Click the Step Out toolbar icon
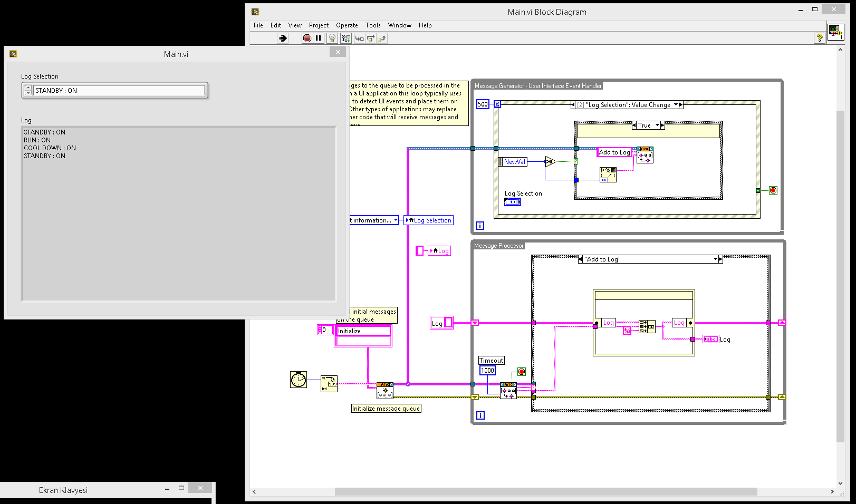Viewport: 856px width, 504px height. [x=382, y=38]
